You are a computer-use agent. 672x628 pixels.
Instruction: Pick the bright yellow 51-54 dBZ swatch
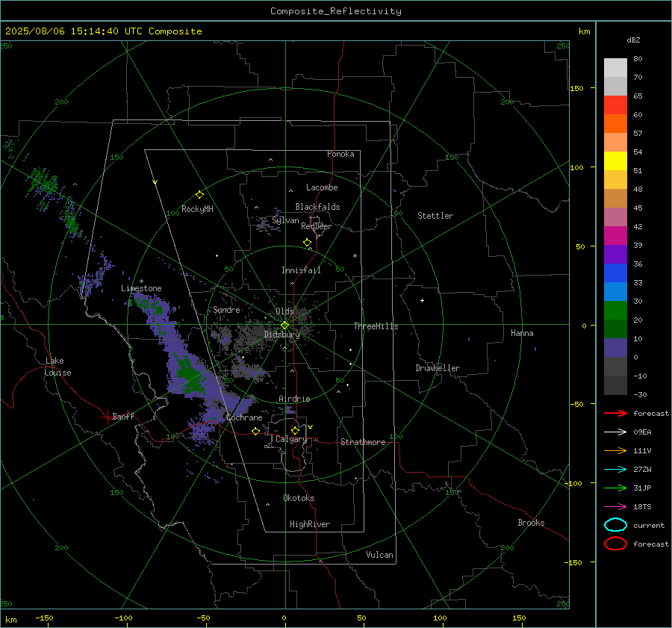click(615, 161)
